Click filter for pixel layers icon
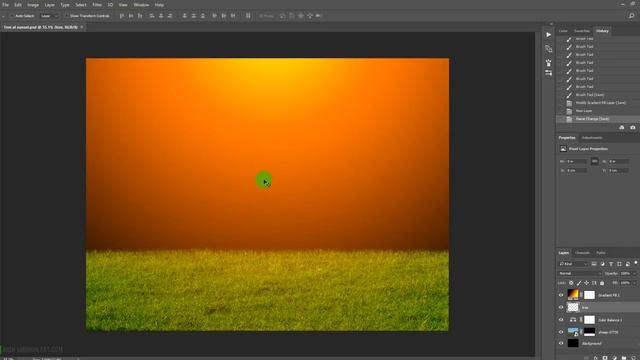The image size is (640, 360). (x=594, y=264)
